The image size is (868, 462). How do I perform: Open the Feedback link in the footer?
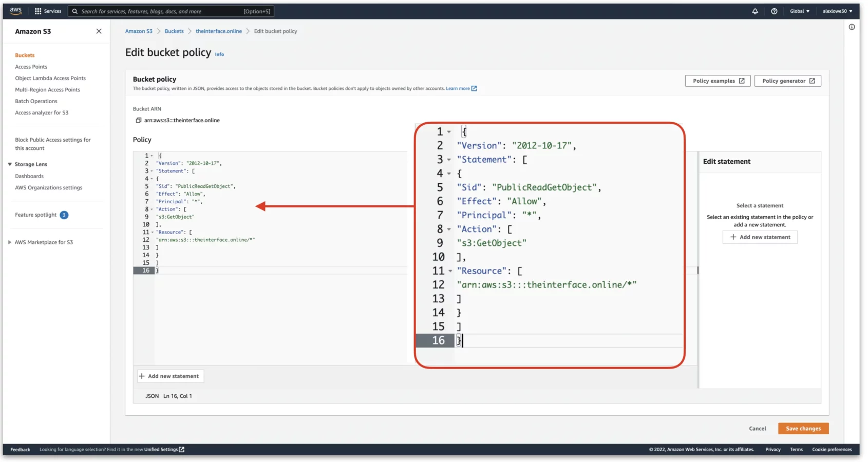click(20, 450)
